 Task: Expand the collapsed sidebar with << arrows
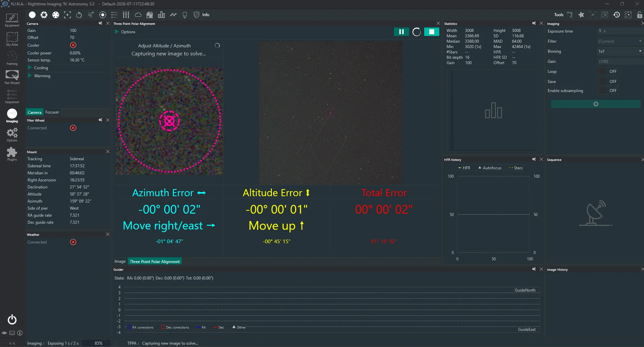(x=12, y=343)
